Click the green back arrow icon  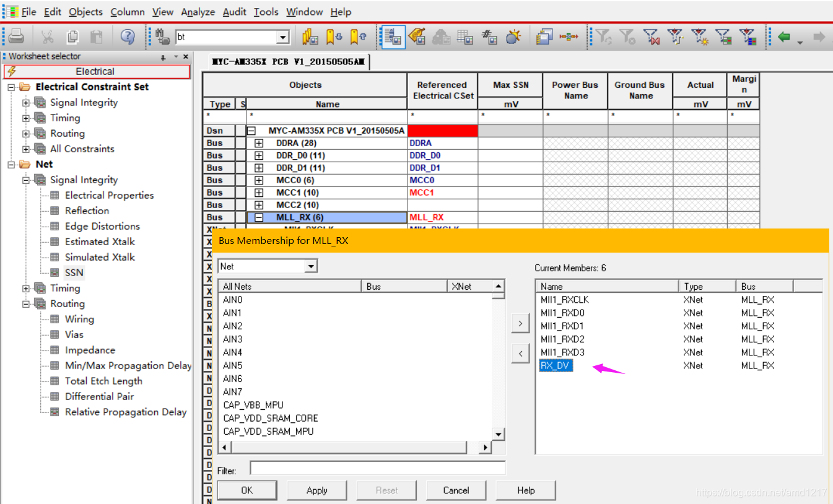pos(784,37)
